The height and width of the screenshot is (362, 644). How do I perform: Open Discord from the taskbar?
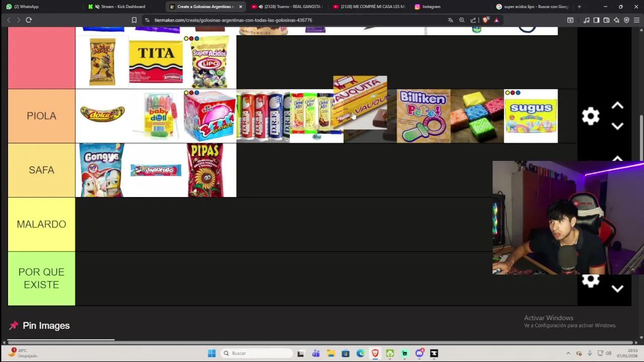coord(420,353)
